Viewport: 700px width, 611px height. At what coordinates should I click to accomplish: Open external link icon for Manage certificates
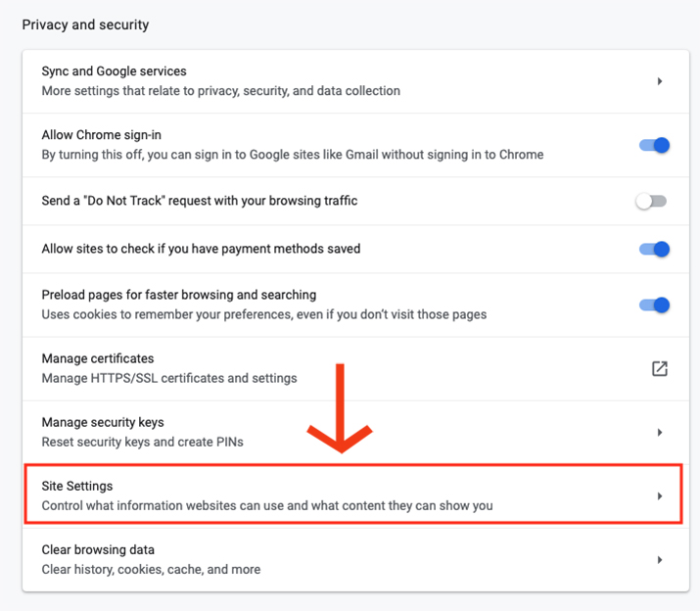[x=660, y=369]
